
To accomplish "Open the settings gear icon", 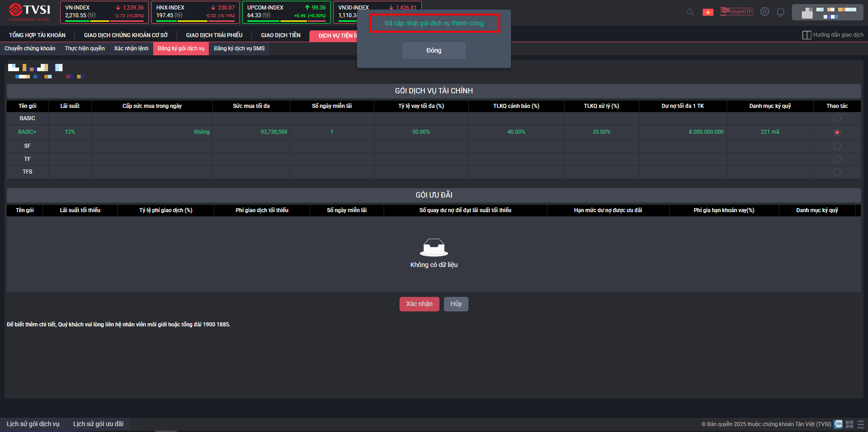I will click(x=765, y=12).
